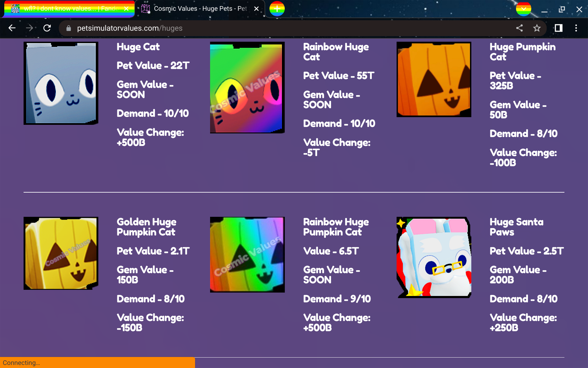Click 'Value Change: -150B' text
Screen dimensions: 588x368
click(x=150, y=323)
